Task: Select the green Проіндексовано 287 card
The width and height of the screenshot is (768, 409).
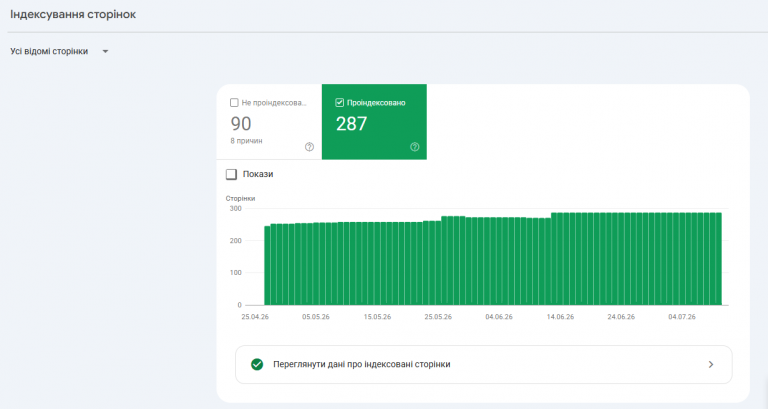Action: pyautogui.click(x=374, y=121)
